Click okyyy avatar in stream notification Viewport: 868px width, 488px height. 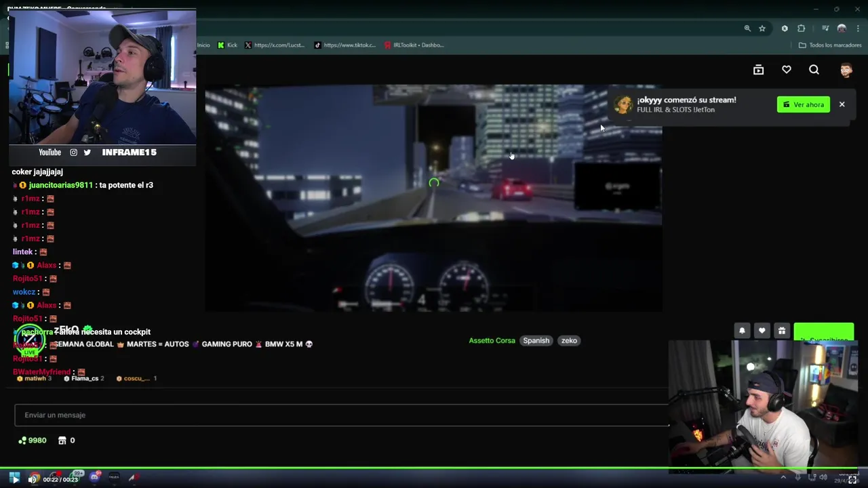623,104
